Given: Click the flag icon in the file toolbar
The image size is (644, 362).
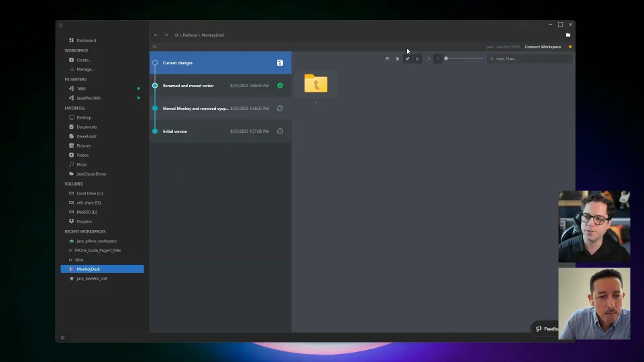Looking at the screenshot, I should pos(387,59).
